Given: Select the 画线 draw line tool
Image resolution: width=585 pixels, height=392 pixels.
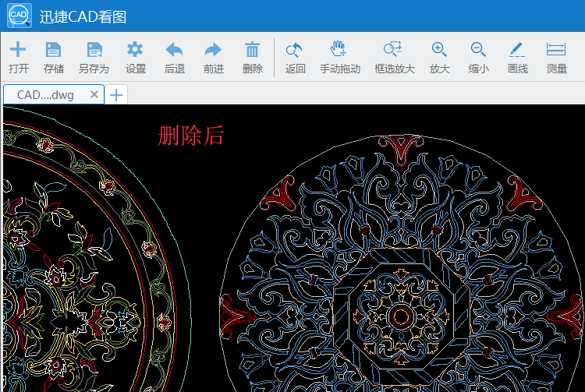Looking at the screenshot, I should (x=517, y=50).
